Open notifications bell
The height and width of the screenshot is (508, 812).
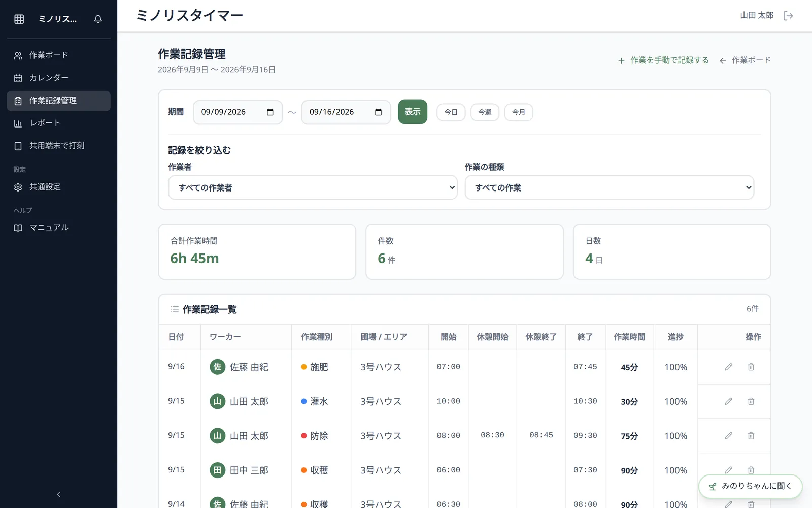point(98,19)
